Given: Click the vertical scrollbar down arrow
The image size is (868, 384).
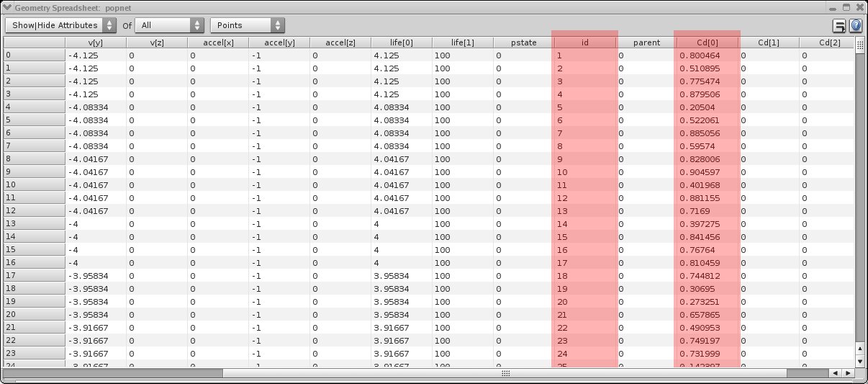Looking at the screenshot, I should pyautogui.click(x=860, y=360).
